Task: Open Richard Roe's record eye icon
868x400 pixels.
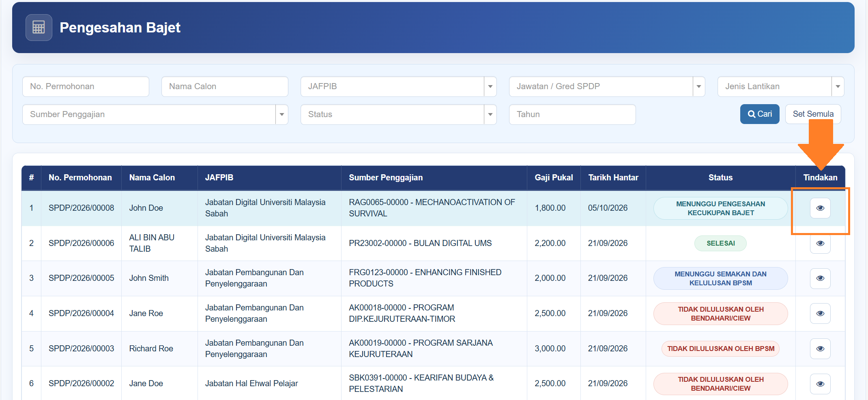Action: (820, 349)
